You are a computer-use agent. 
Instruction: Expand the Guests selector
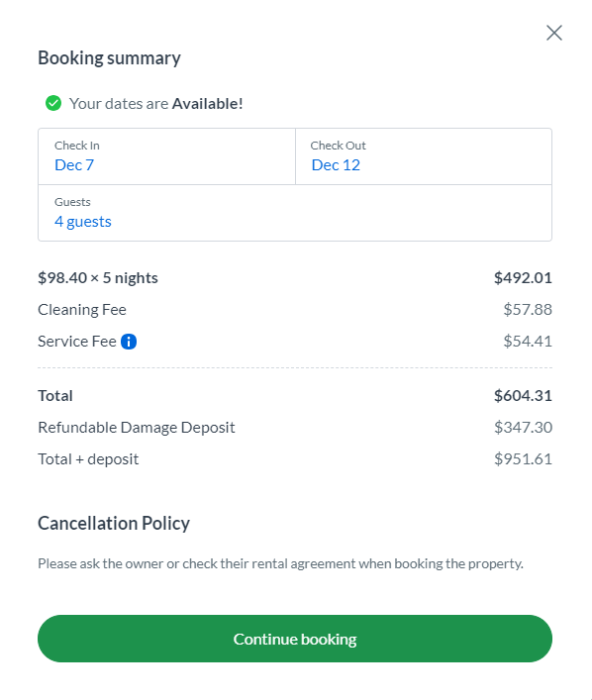295,213
